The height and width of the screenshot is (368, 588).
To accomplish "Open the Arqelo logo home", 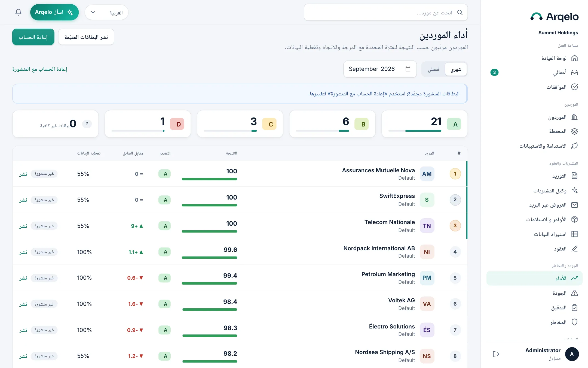I will click(554, 17).
